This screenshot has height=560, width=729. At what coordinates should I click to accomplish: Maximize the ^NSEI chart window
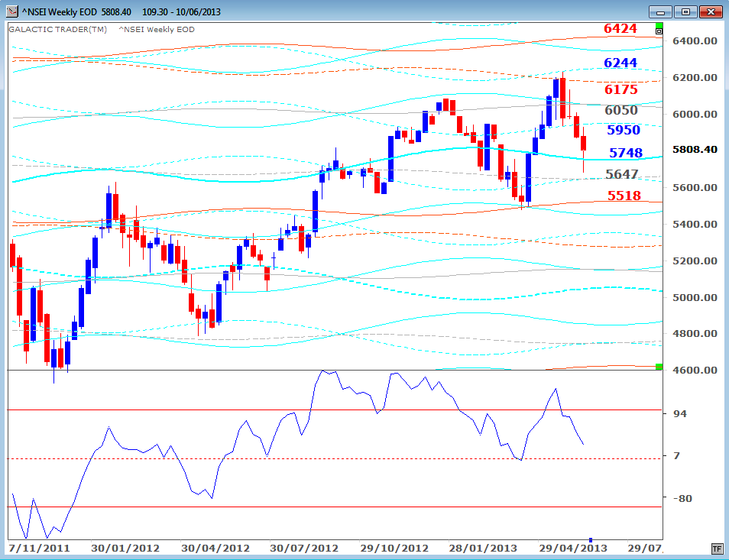[685, 11]
